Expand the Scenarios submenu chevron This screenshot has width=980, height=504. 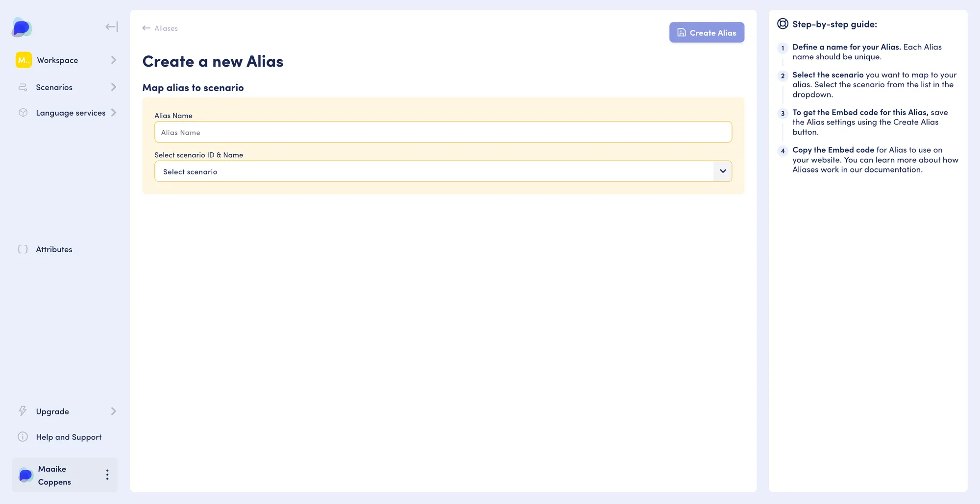[x=114, y=87]
